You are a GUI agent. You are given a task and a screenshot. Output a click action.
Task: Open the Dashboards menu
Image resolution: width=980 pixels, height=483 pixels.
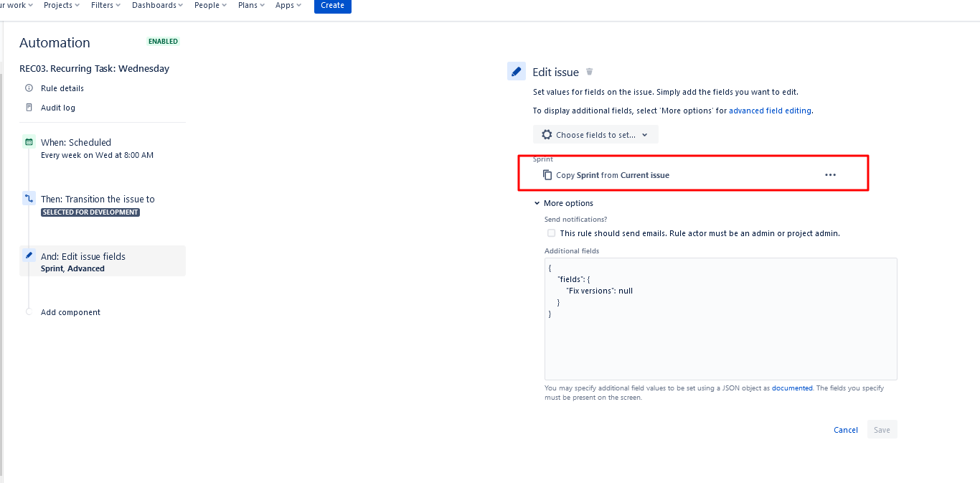(x=157, y=5)
